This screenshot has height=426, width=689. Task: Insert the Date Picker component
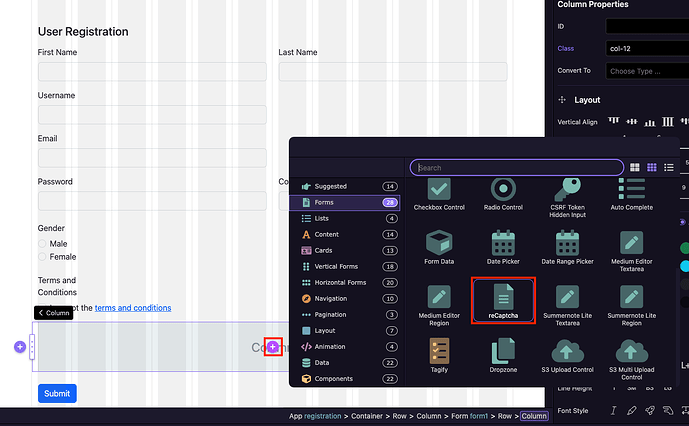coord(503,248)
